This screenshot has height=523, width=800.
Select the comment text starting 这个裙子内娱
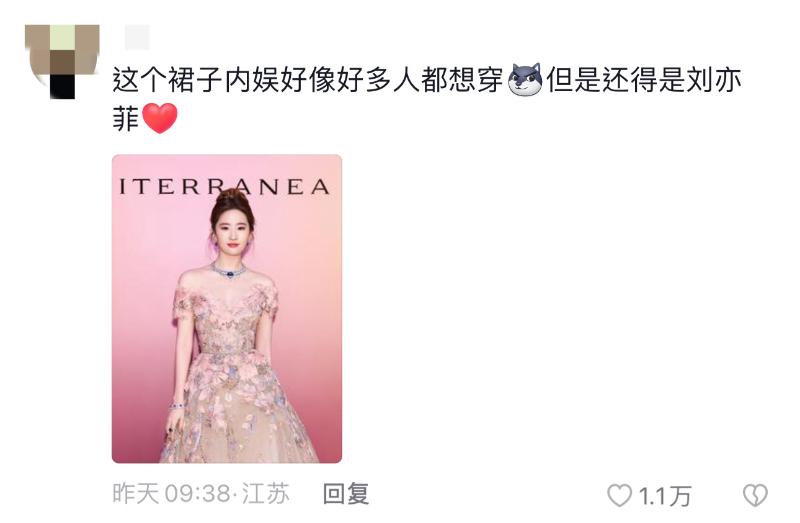click(x=427, y=99)
